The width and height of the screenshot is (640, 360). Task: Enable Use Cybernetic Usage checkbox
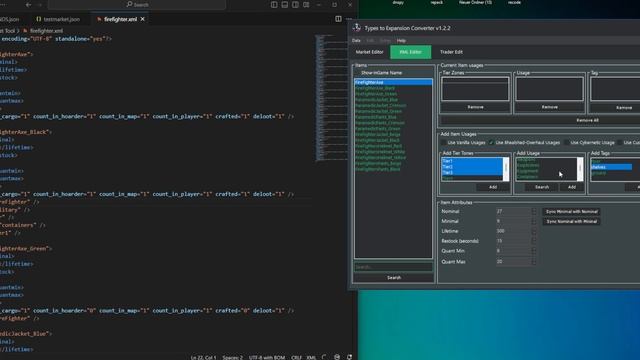tap(567, 142)
